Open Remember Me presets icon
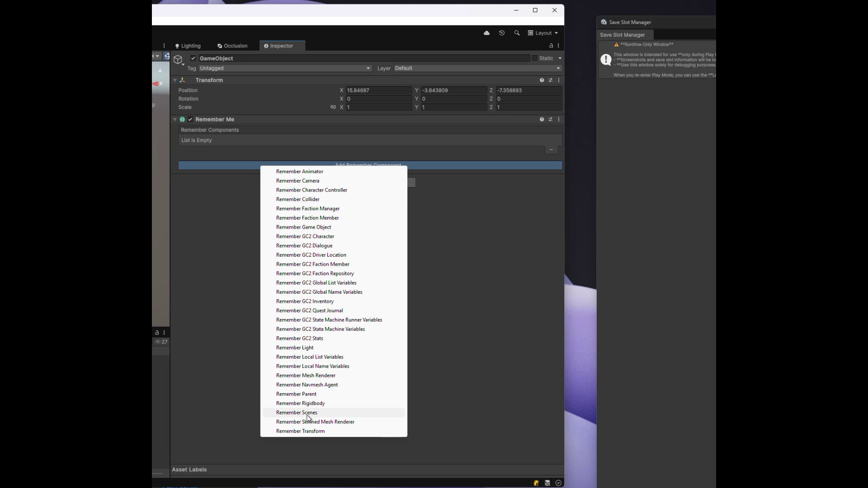This screenshot has height=488, width=868. [x=550, y=119]
